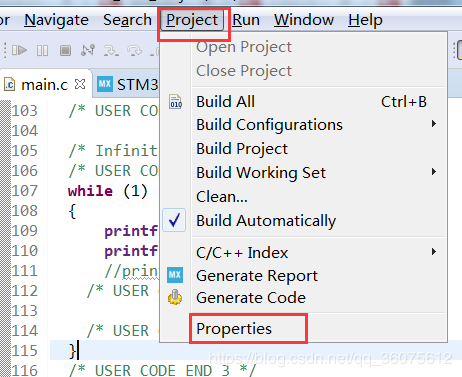Toggle the Build Automatically checkmark
This screenshot has height=377, width=462.
[x=174, y=220]
